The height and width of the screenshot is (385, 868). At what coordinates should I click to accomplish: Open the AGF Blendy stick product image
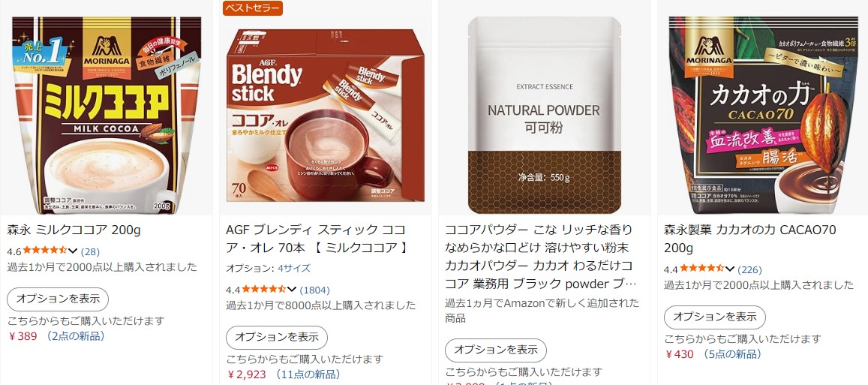[326, 116]
